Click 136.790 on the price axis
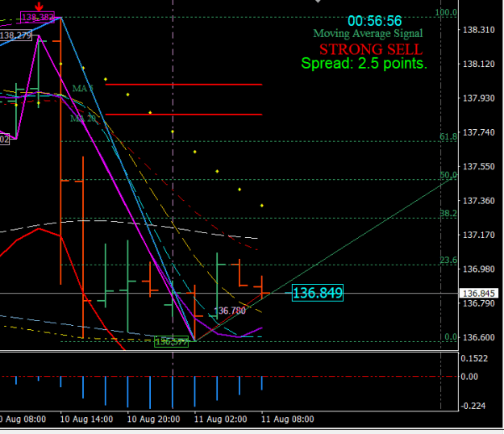 [478, 303]
